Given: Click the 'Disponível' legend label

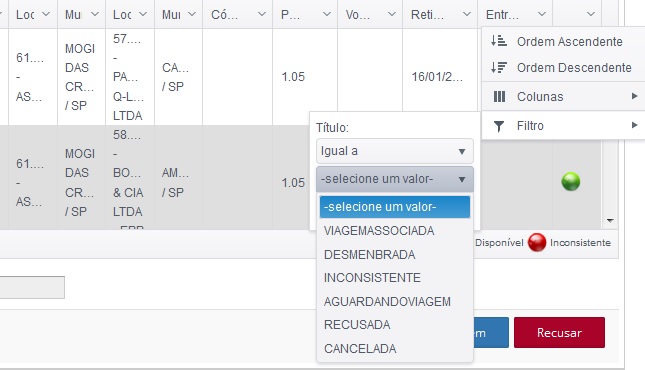Looking at the screenshot, I should click(499, 242).
